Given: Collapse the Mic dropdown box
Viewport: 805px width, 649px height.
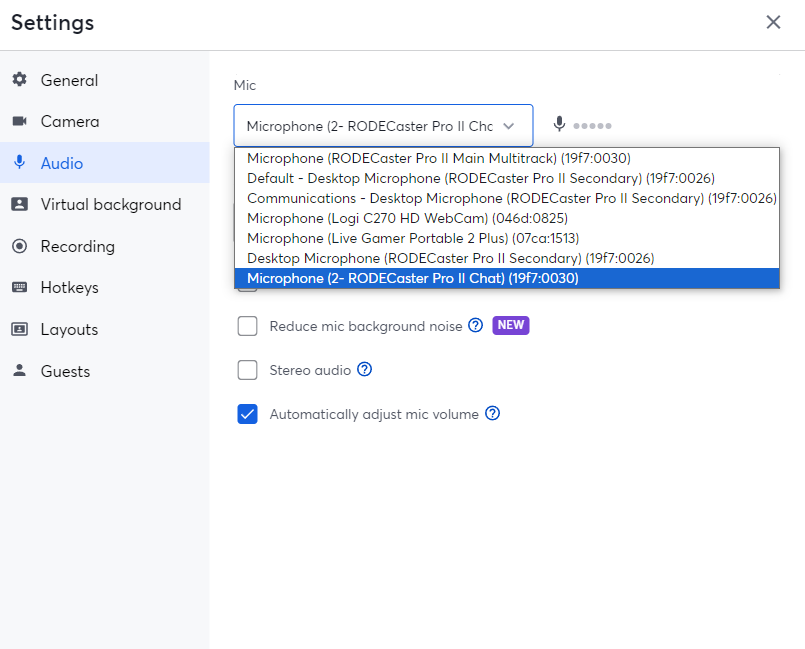Looking at the screenshot, I should coord(384,126).
